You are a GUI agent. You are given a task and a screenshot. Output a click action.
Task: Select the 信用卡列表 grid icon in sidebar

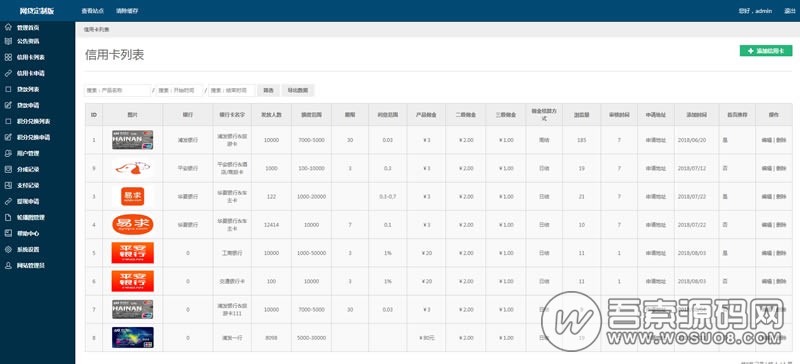click(x=8, y=57)
